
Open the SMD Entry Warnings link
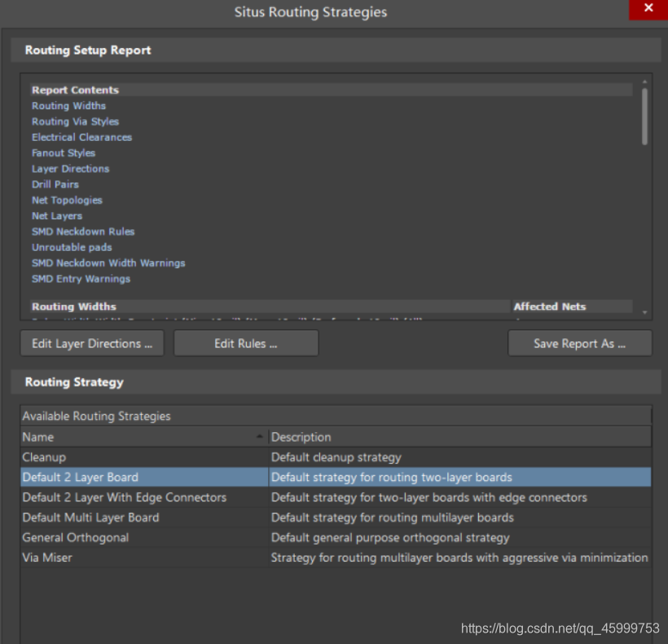pyautogui.click(x=81, y=279)
